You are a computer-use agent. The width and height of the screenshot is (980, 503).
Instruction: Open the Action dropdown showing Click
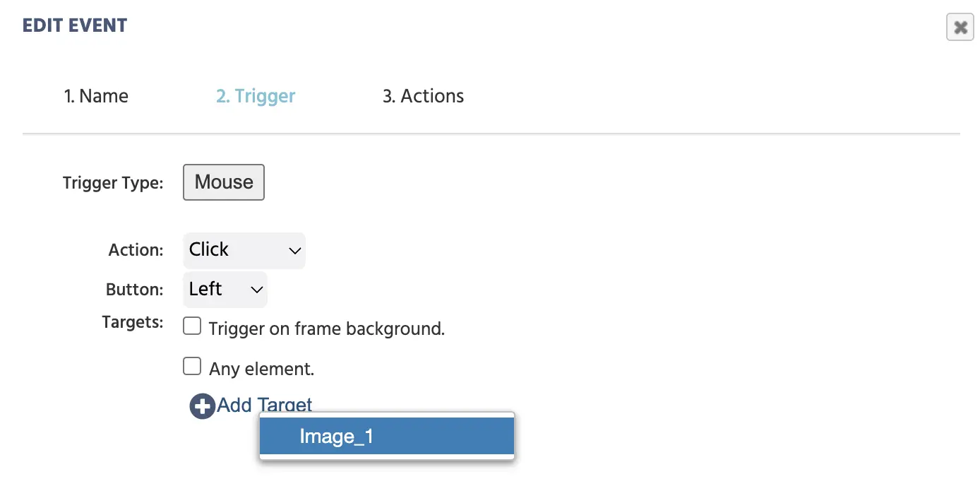click(244, 250)
